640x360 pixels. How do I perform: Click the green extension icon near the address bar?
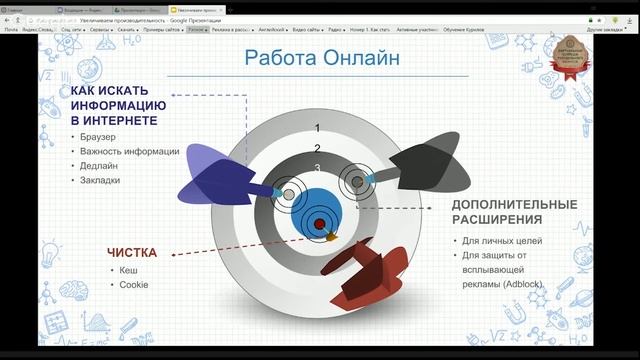tap(615, 20)
